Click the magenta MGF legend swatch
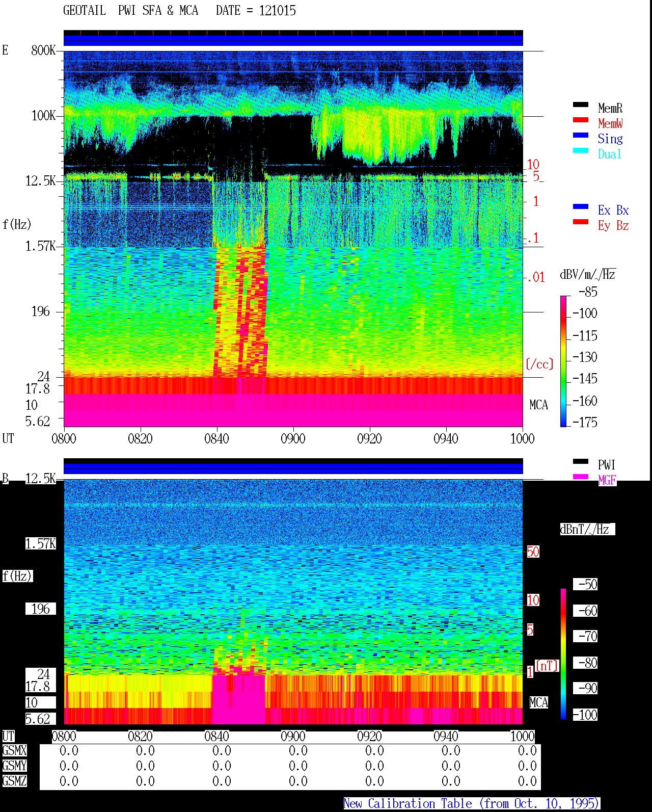This screenshot has height=812, width=652. (581, 477)
